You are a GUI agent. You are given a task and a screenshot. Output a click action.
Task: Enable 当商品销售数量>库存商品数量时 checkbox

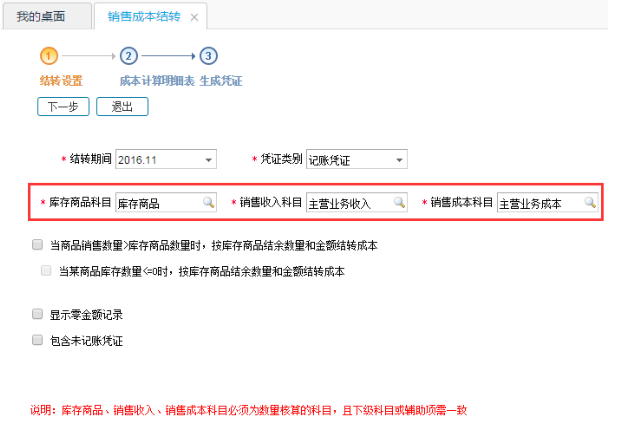click(37, 244)
